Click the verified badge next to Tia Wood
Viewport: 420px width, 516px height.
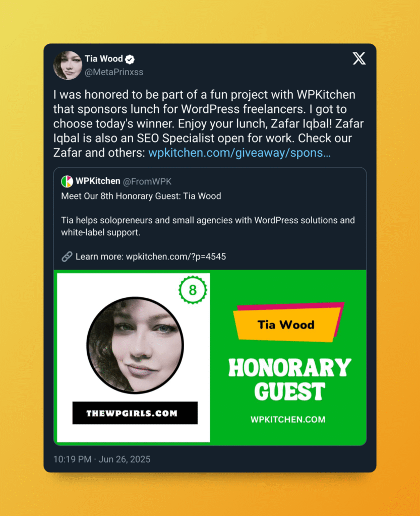[x=130, y=59]
